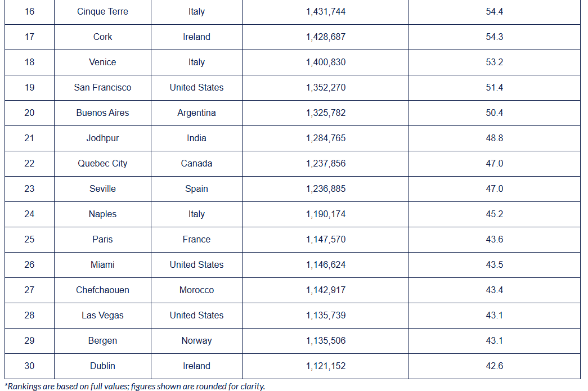Select the India country cell
Screen dimensions: 588x391
(196, 138)
